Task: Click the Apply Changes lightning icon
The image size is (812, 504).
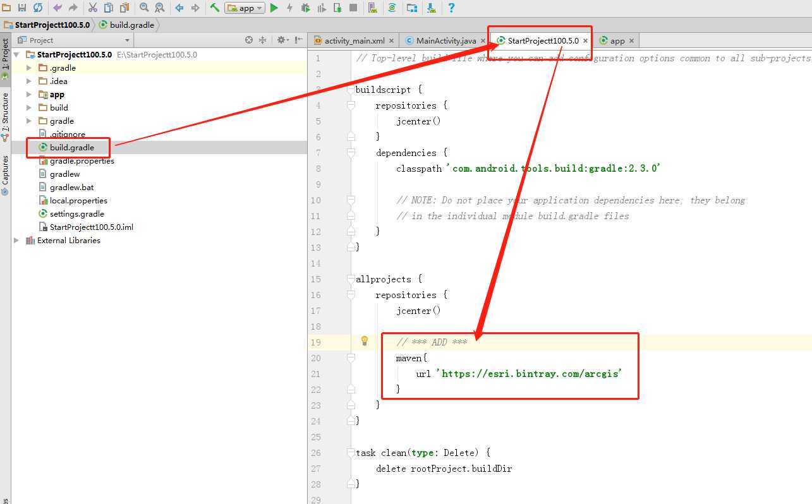Action: [290, 8]
